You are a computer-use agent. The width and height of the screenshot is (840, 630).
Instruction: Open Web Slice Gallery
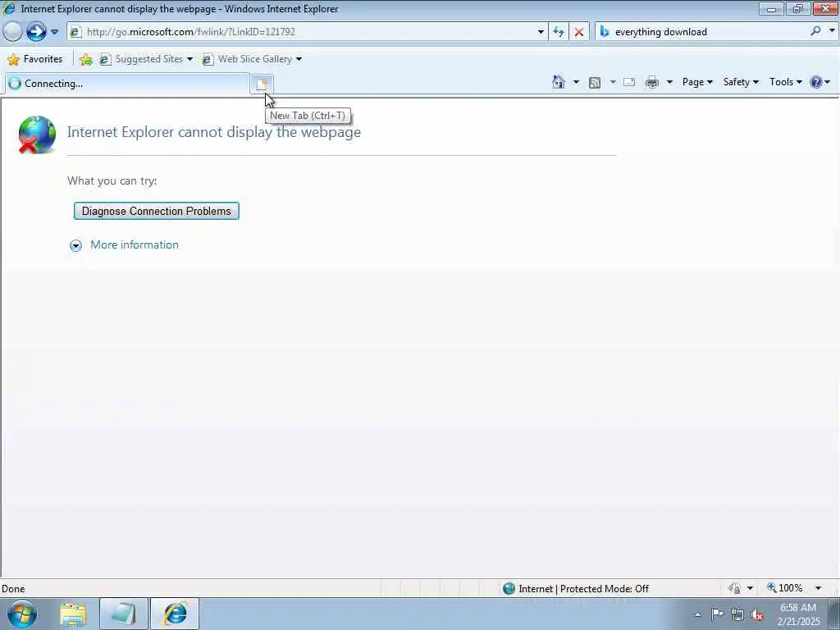coord(252,59)
